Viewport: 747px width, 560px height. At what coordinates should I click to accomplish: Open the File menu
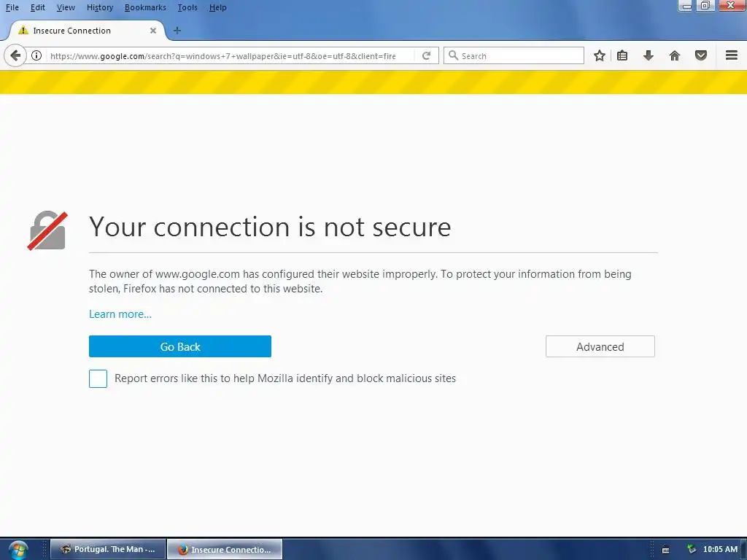[x=12, y=7]
